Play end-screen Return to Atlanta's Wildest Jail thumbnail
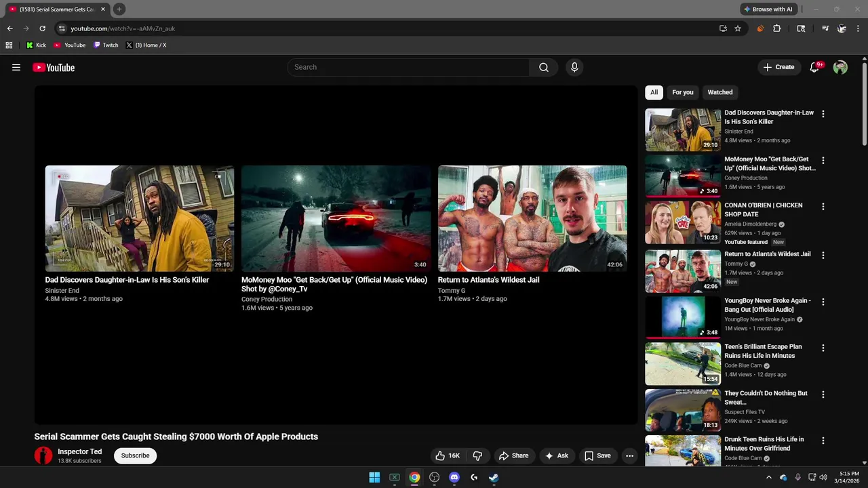This screenshot has width=868, height=488. 532,218
